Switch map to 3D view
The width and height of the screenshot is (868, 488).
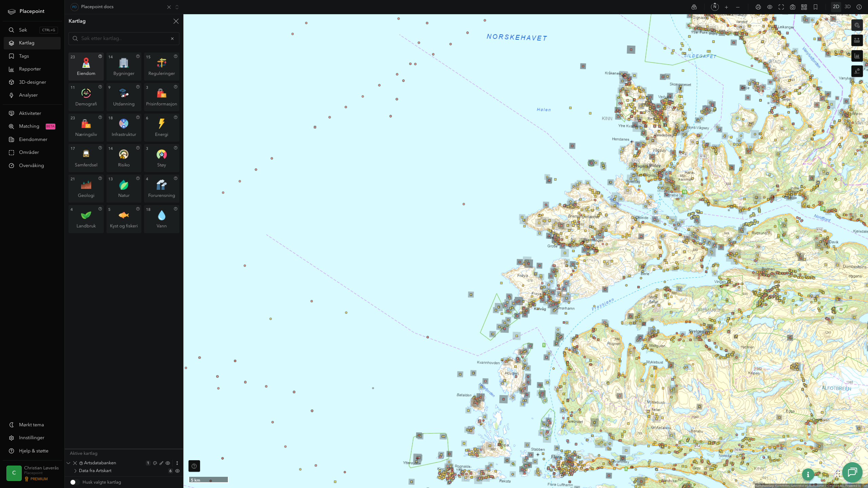coord(847,7)
